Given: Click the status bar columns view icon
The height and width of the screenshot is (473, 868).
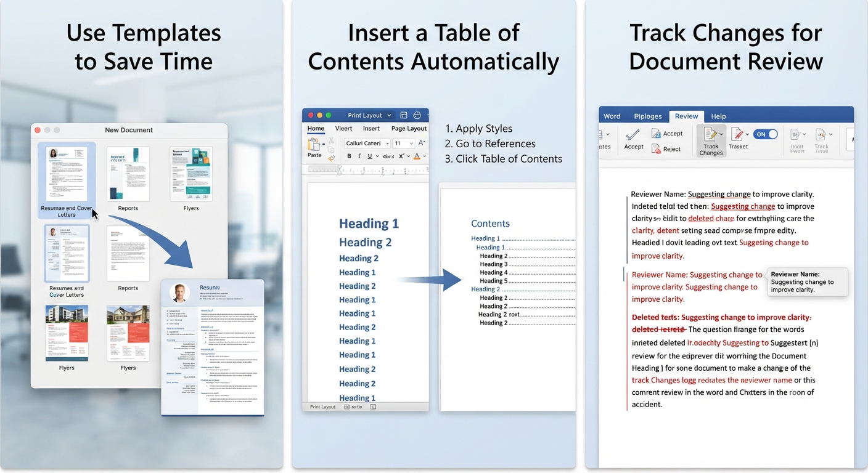Looking at the screenshot, I should point(373,406).
